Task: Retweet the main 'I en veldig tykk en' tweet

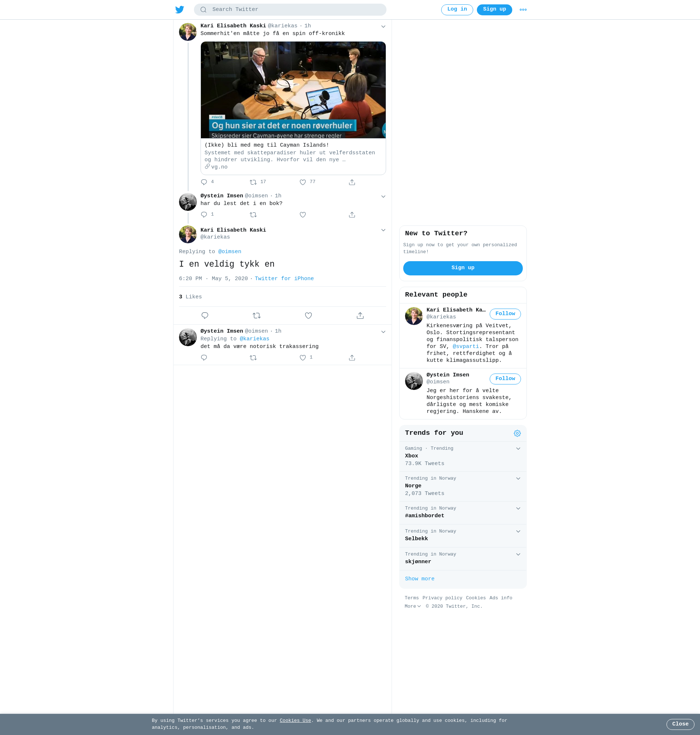Action: pyautogui.click(x=256, y=316)
